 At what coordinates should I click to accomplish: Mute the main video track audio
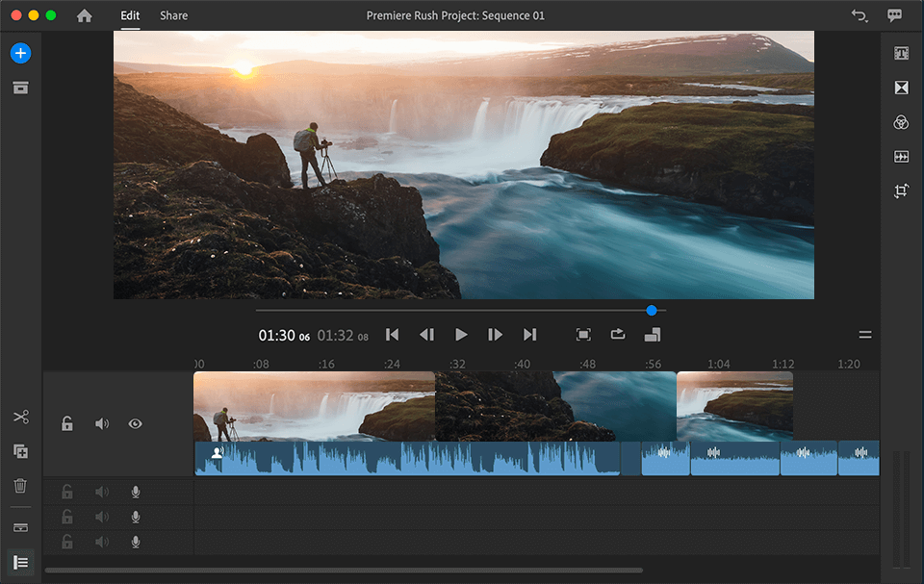coord(102,423)
